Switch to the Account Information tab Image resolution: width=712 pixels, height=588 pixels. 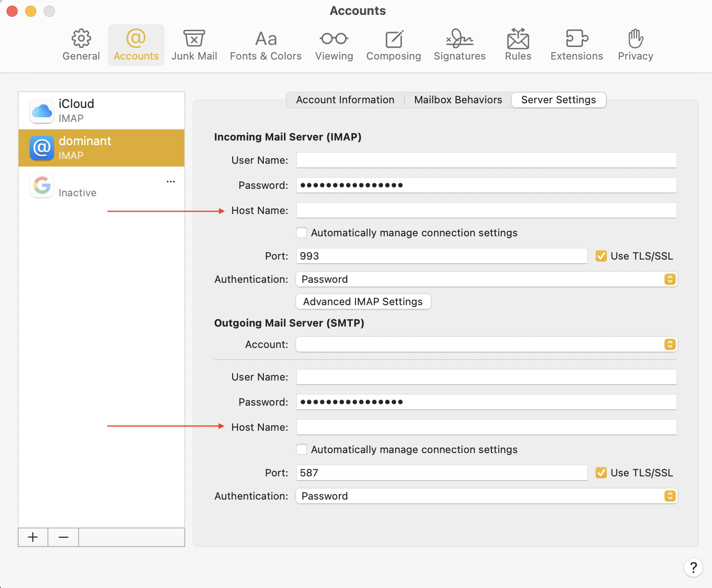click(345, 100)
